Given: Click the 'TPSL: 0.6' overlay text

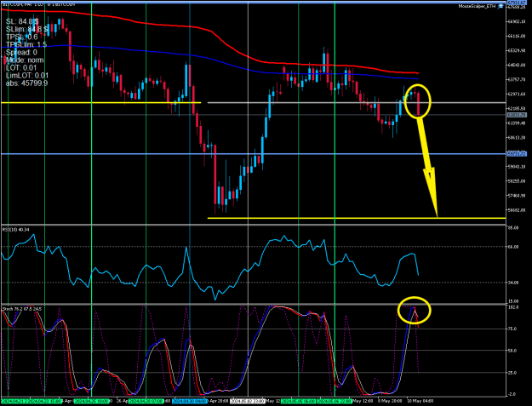Looking at the screenshot, I should (x=22, y=37).
